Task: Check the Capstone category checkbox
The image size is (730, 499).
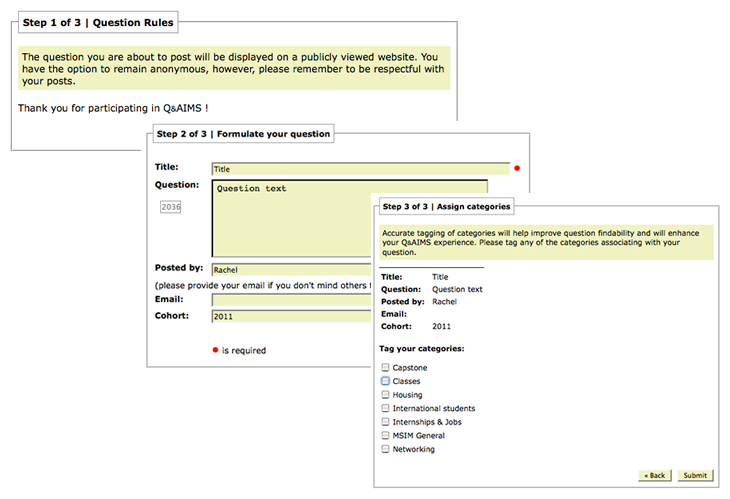Action: 385,367
